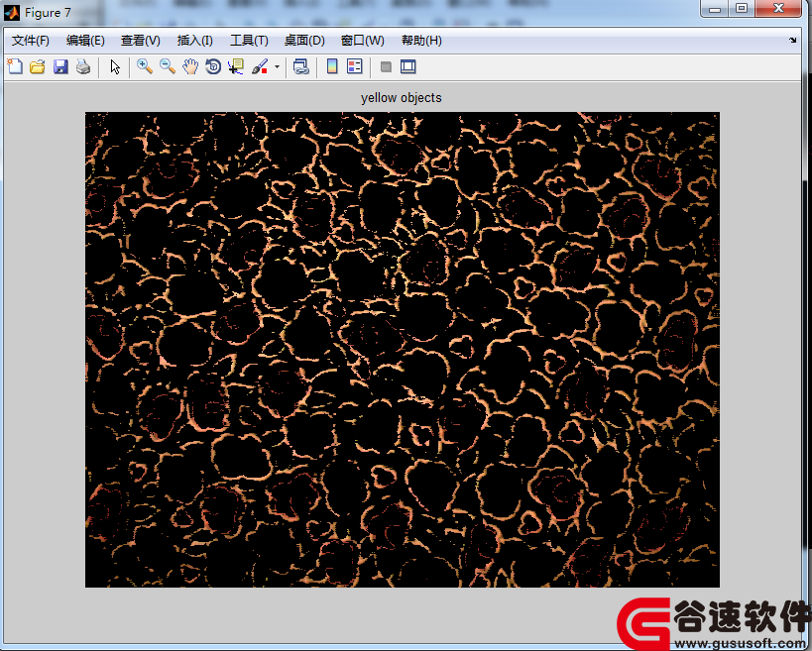Insert a colorbar using the toolbar icon
This screenshot has width=812, height=651.
tap(332, 66)
